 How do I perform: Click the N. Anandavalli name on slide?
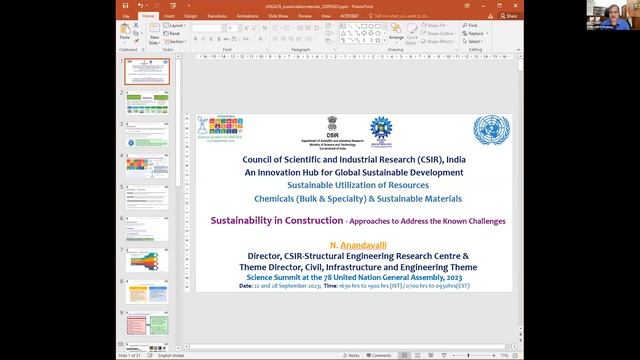coord(358,245)
